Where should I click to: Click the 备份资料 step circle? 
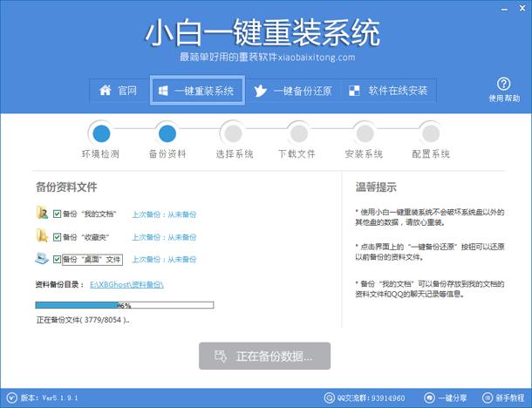pyautogui.click(x=167, y=133)
